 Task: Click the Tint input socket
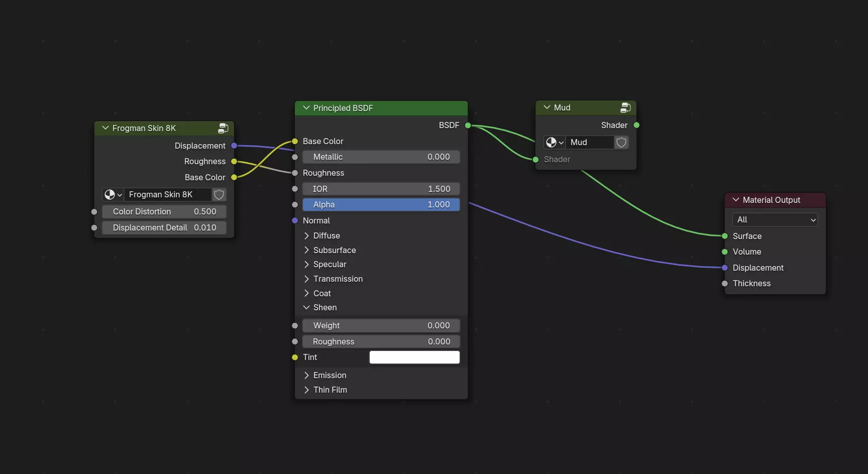click(295, 358)
